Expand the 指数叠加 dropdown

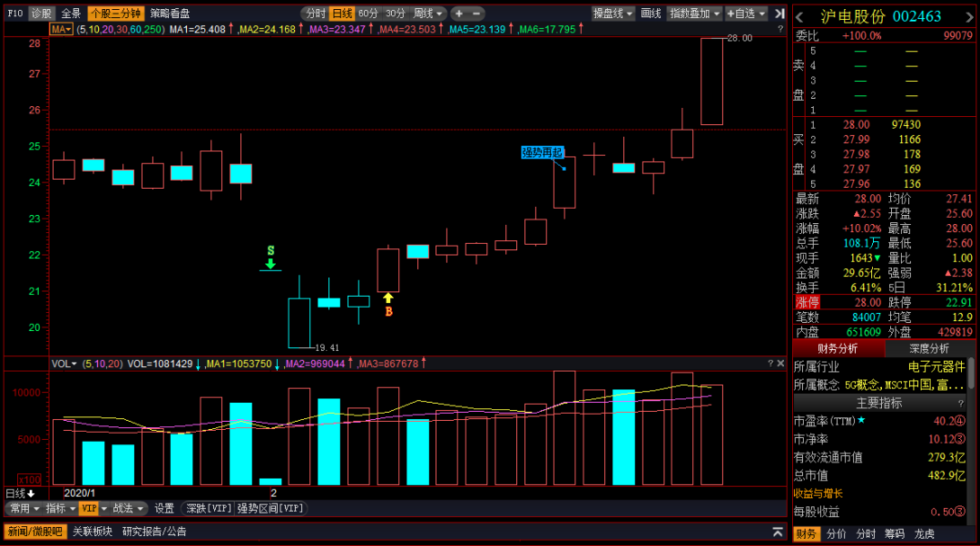pyautogui.click(x=694, y=13)
